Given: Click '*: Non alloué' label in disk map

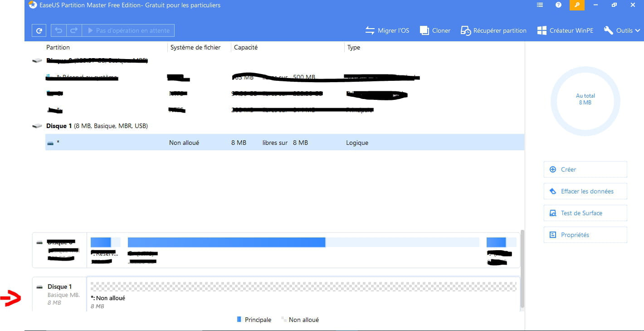Looking at the screenshot, I should [108, 298].
